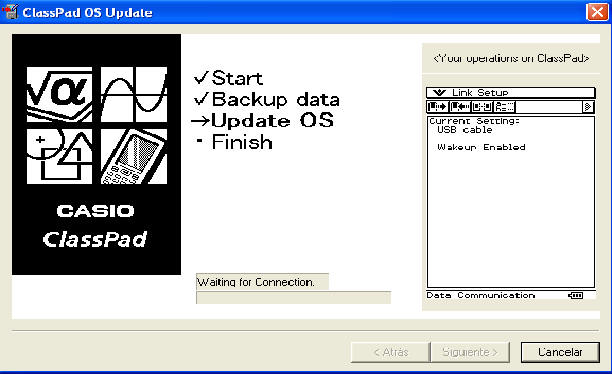
Task: Open the Link Setup menu arrow
Action: click(439, 93)
